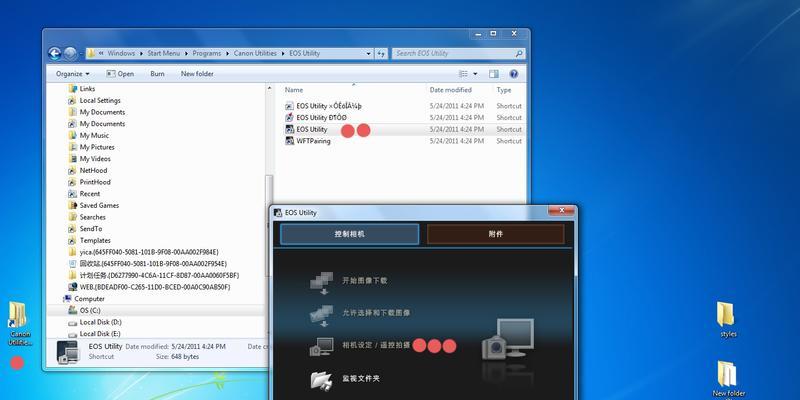The width and height of the screenshot is (800, 400).
Task: Open Canon Utilities desktop shortcut
Action: 18,323
